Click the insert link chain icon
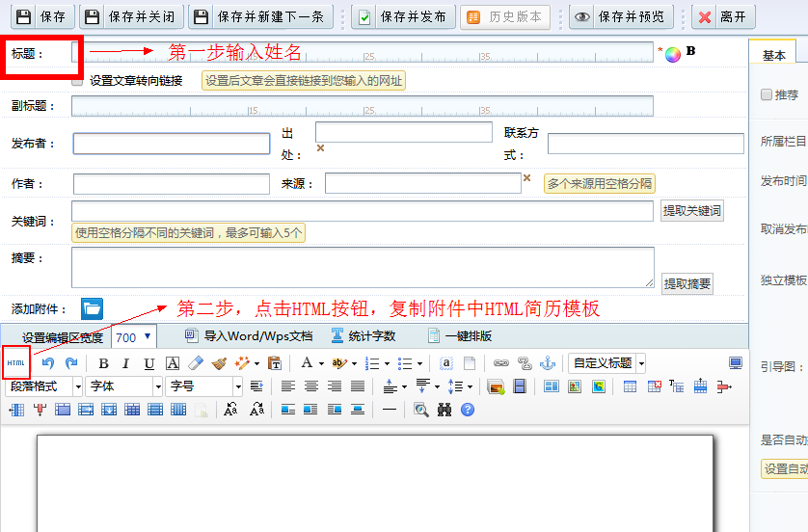 point(500,363)
